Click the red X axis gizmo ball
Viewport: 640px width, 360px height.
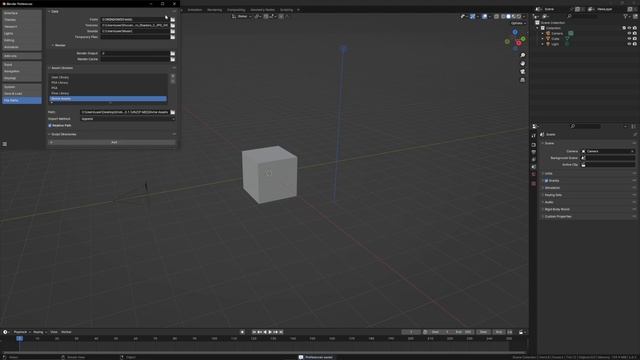(x=518, y=43)
